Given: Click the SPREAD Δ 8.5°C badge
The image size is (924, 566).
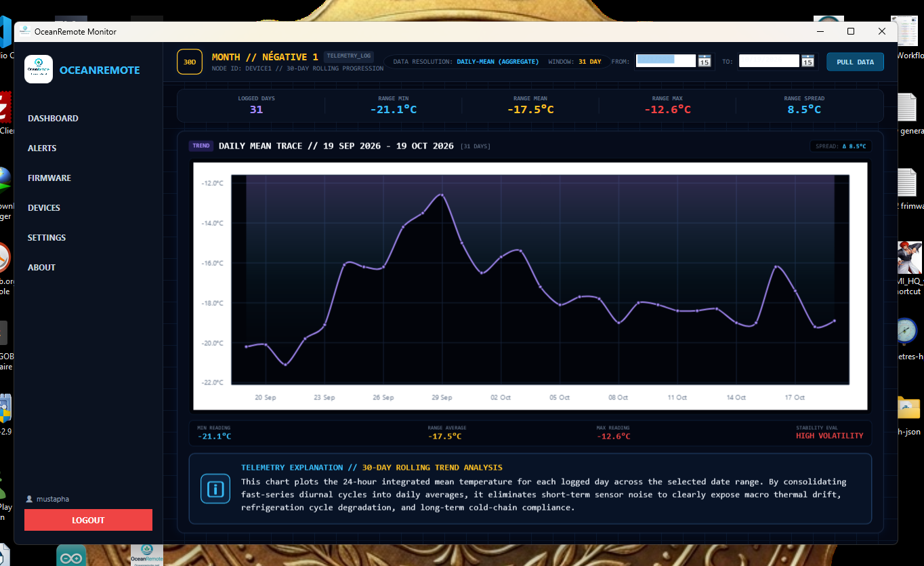Looking at the screenshot, I should pyautogui.click(x=841, y=146).
